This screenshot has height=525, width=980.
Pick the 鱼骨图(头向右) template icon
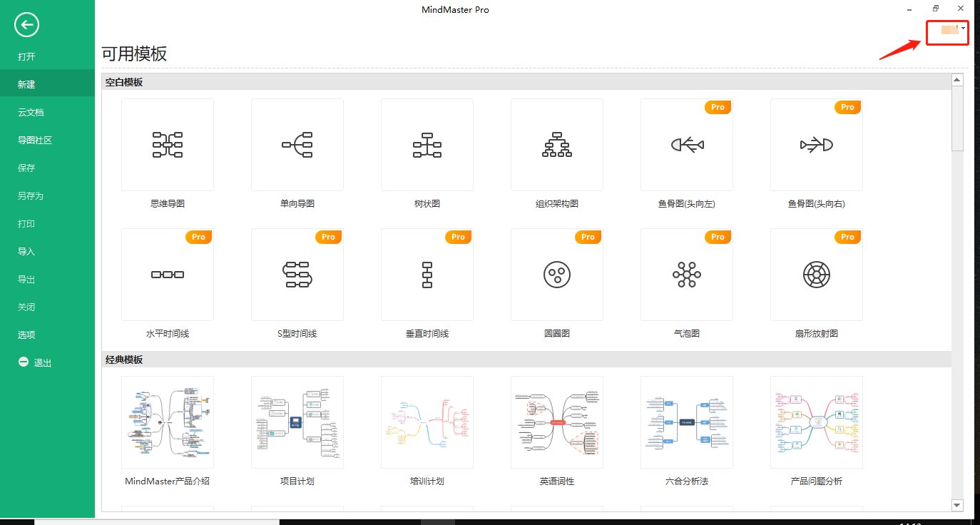[817, 145]
